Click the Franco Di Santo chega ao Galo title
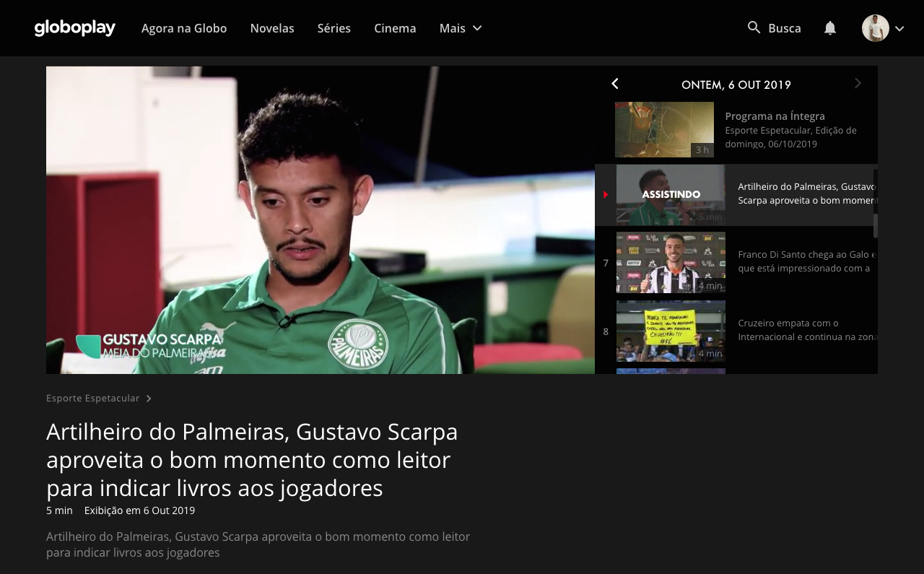The height and width of the screenshot is (574, 924). pyautogui.click(x=807, y=261)
